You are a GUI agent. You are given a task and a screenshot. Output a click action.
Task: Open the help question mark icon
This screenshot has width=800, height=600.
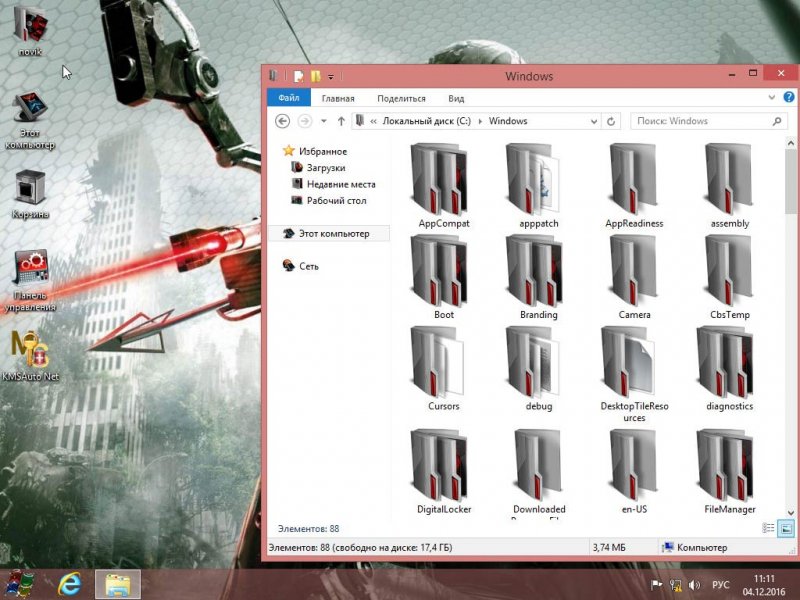pos(788,97)
